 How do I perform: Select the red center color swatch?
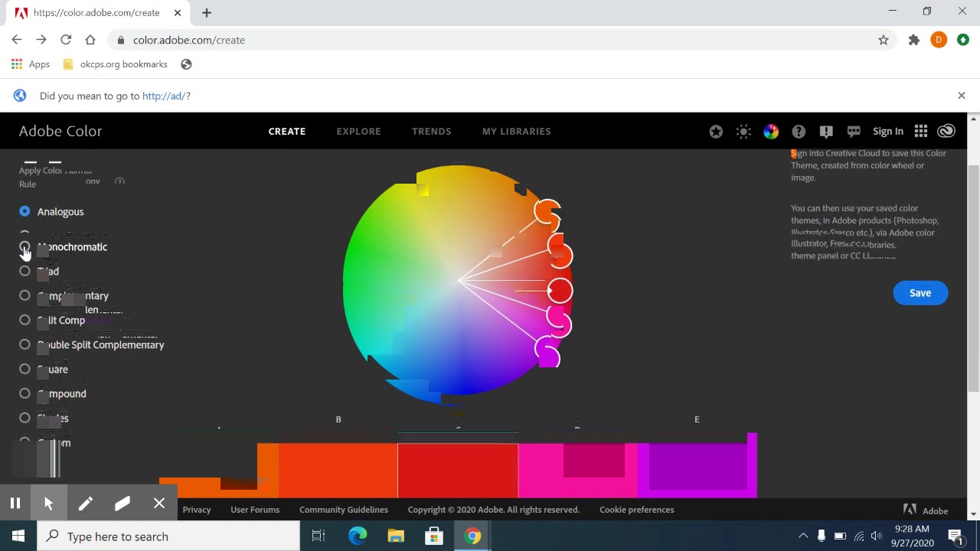458,471
